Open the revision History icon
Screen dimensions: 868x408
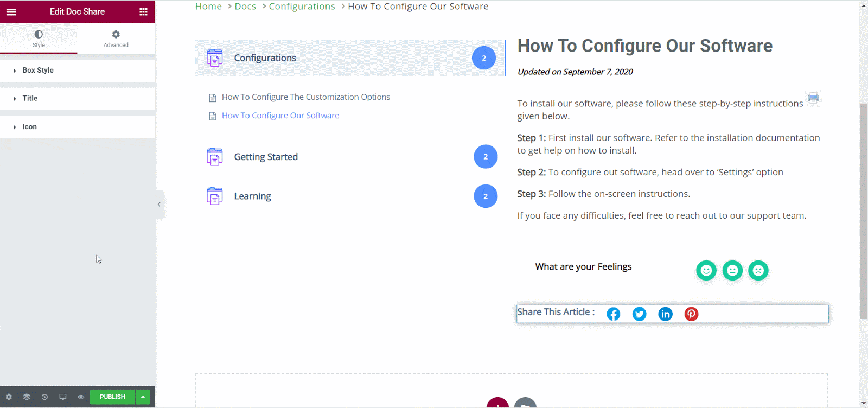tap(44, 397)
